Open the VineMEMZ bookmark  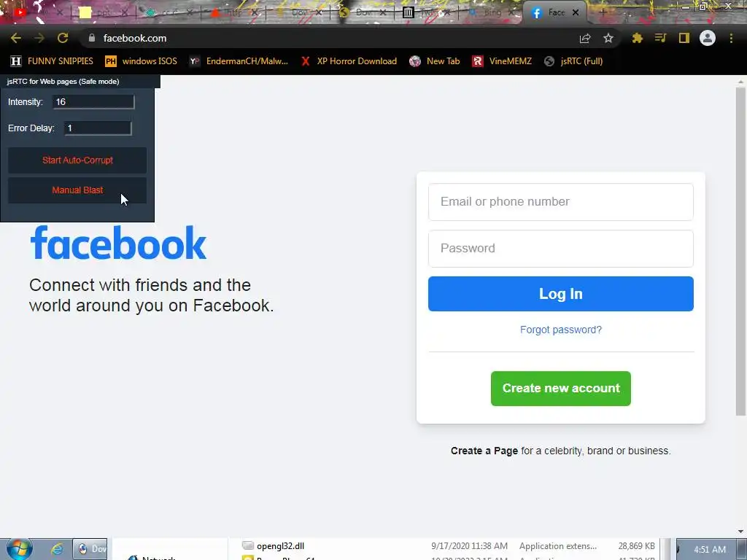click(x=502, y=61)
